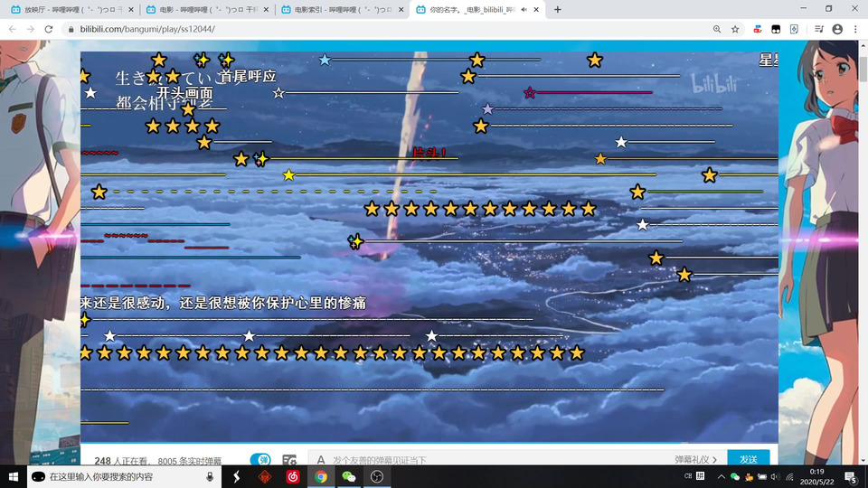Screen dimensions: 868x488
Task: Open WeChat from the taskbar
Action: coord(349,476)
